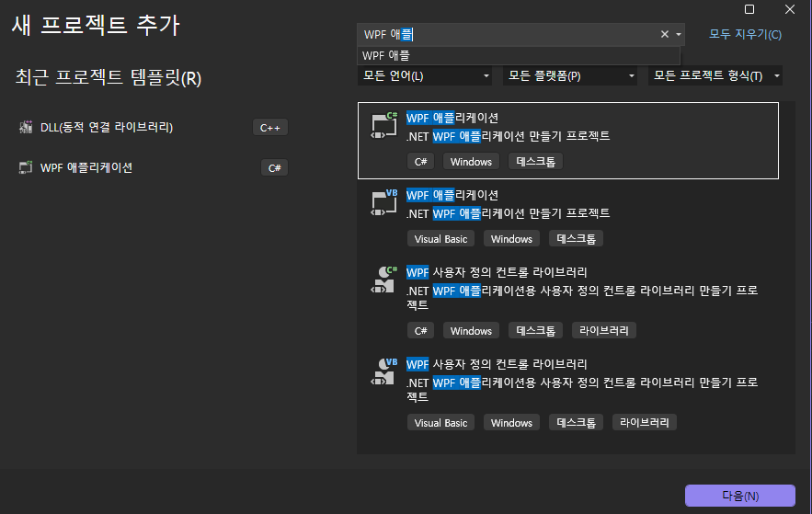This screenshot has width=812, height=514.
Task: Open the 모든 플랫폼(P) platform filter
Action: [x=569, y=76]
